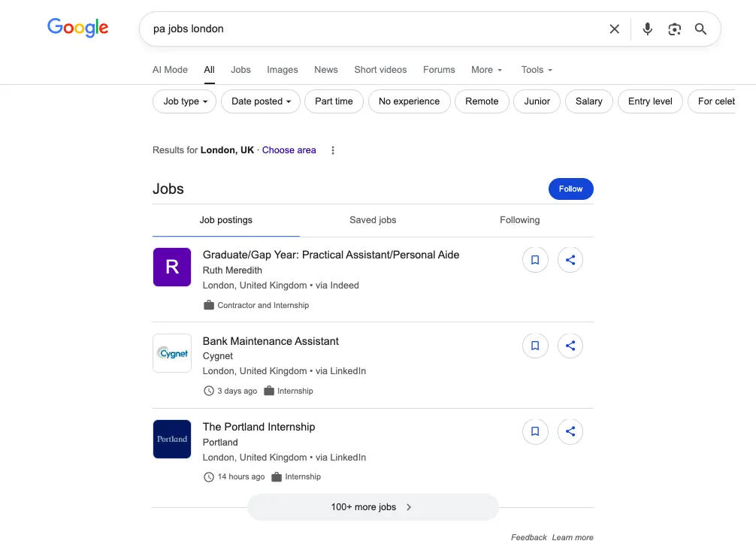Apply the Salary filter chip

tap(589, 101)
